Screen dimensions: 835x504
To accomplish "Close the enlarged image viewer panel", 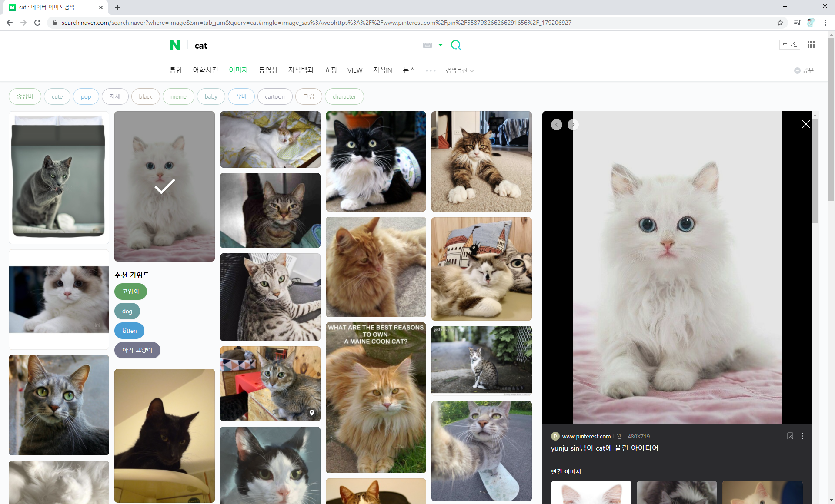I will point(805,125).
